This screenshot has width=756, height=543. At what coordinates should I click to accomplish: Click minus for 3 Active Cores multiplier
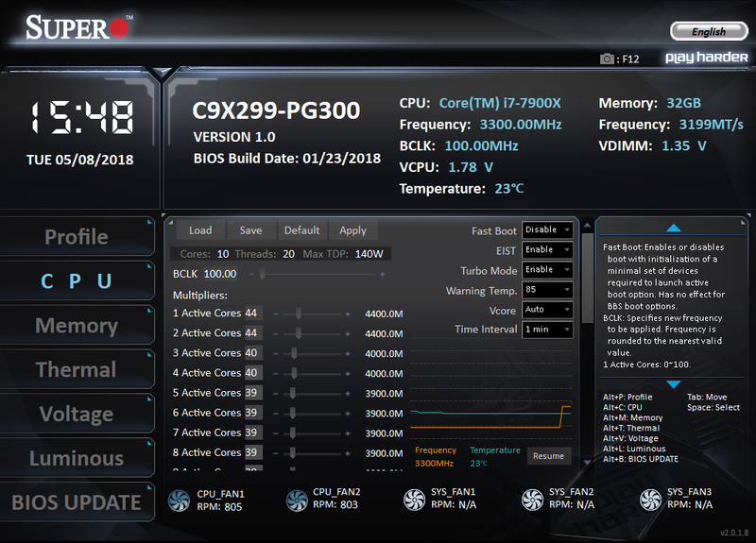tap(276, 353)
